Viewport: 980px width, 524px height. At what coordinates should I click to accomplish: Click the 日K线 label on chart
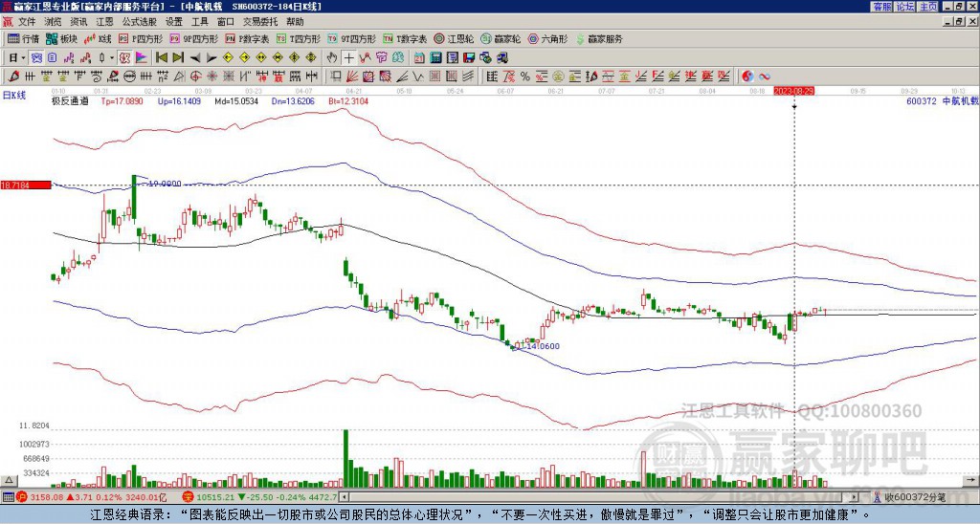pos(14,96)
